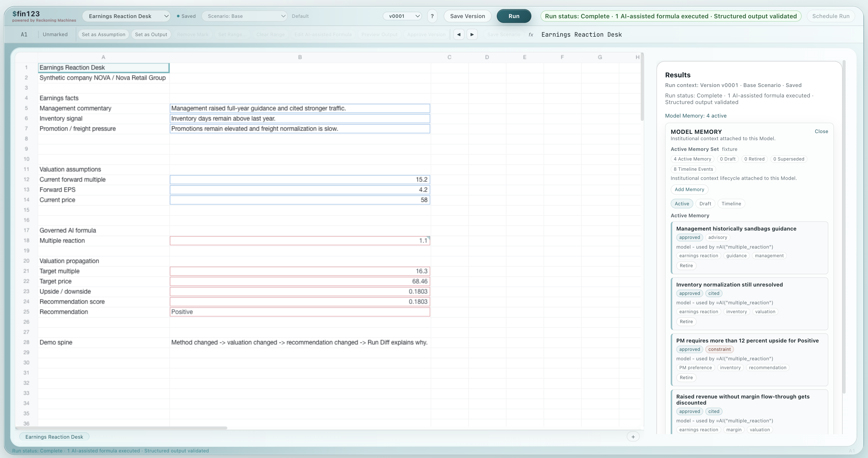Open the Earnings Reaction Desk model dropdown

126,16
